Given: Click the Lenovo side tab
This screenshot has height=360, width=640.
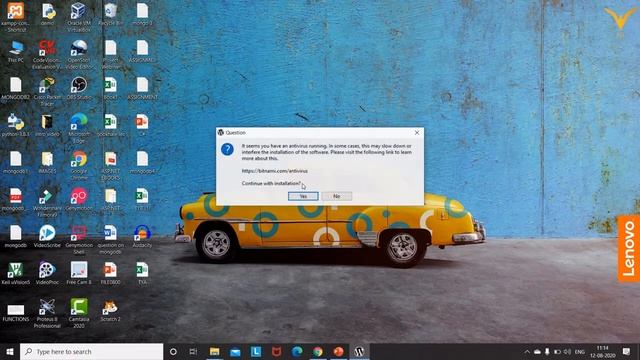Looking at the screenshot, I should (629, 249).
